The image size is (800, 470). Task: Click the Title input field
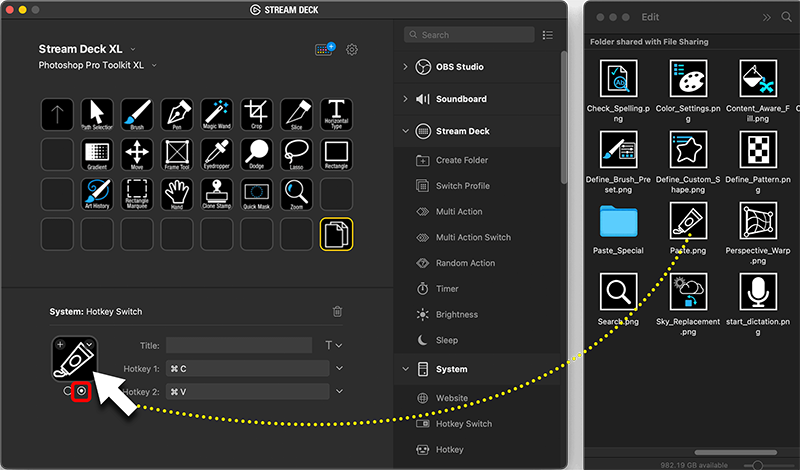coord(239,345)
